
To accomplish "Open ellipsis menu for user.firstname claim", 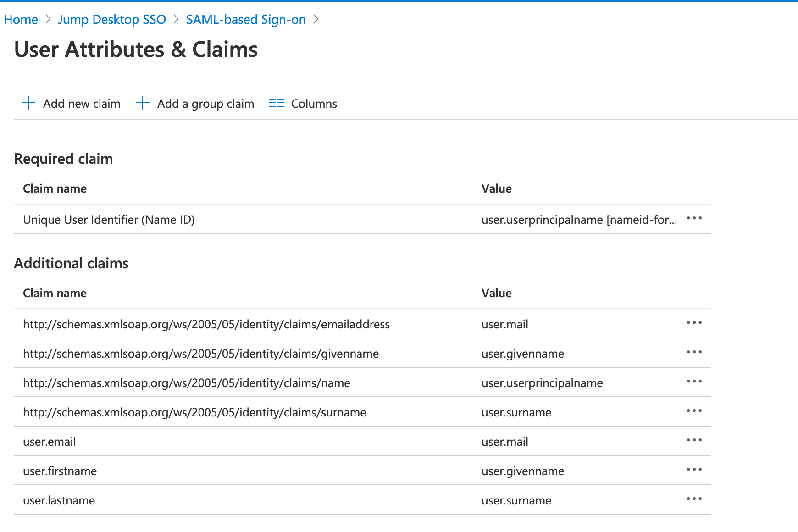I will 694,470.
